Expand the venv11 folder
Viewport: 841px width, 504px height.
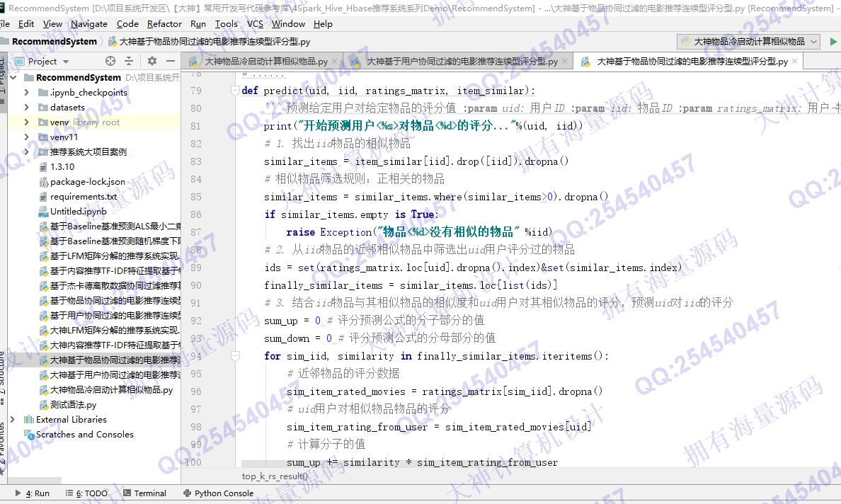(27, 137)
